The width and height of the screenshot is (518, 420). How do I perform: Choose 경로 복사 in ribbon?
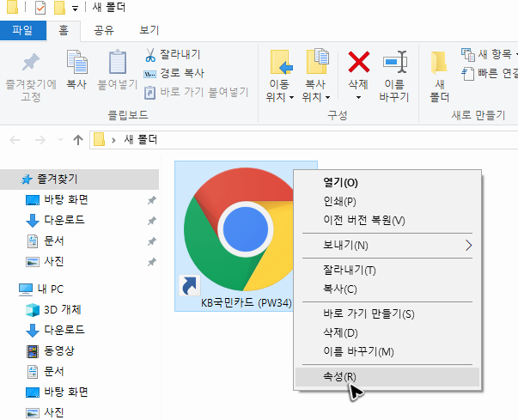[174, 73]
